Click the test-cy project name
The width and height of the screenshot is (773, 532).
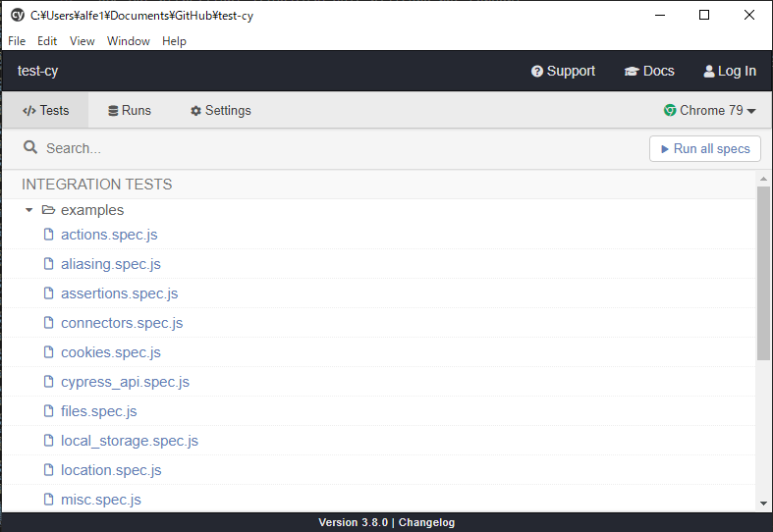pos(37,71)
